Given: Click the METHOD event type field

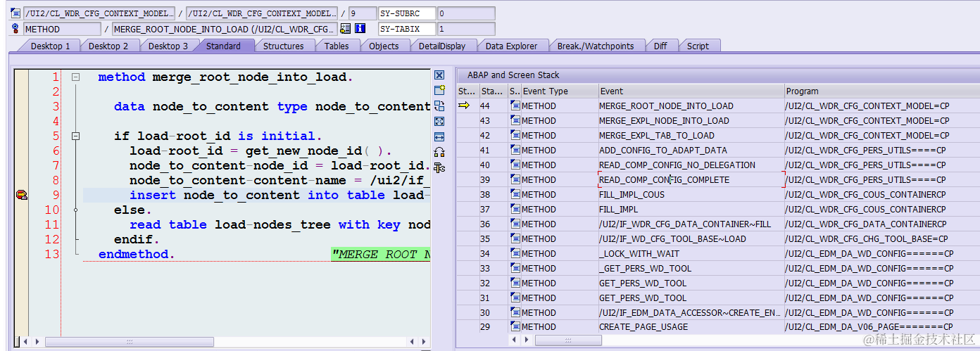Looking at the screenshot, I should 62,29.
